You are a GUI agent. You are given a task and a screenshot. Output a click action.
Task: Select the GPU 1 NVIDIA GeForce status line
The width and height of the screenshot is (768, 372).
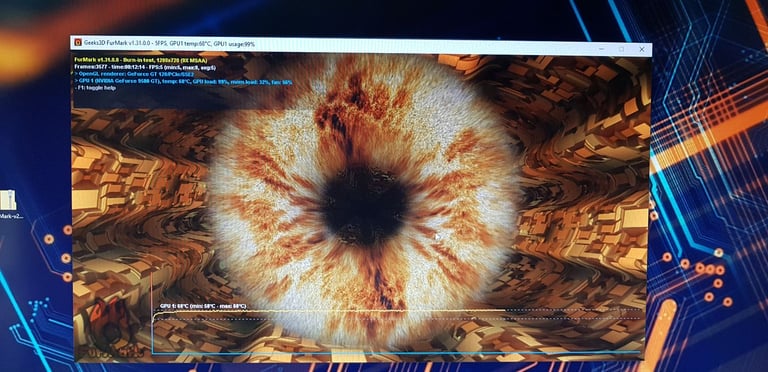pos(183,82)
